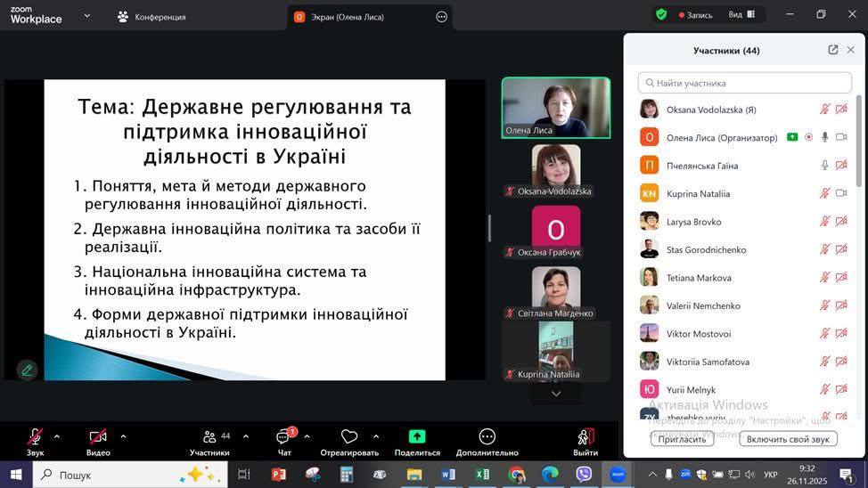Open the Отреагировать reactions icon

(349, 436)
